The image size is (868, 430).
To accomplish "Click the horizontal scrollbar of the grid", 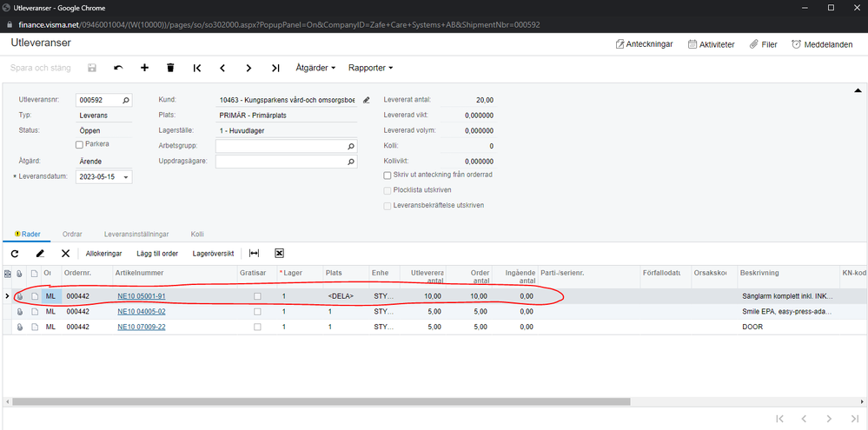I will 321,402.
